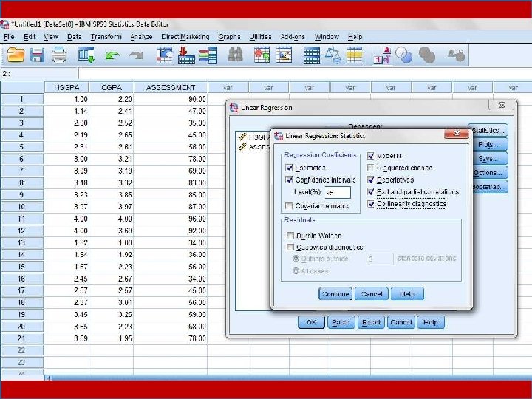Open the Analyze menu
The height and width of the screenshot is (399, 532).
[141, 37]
